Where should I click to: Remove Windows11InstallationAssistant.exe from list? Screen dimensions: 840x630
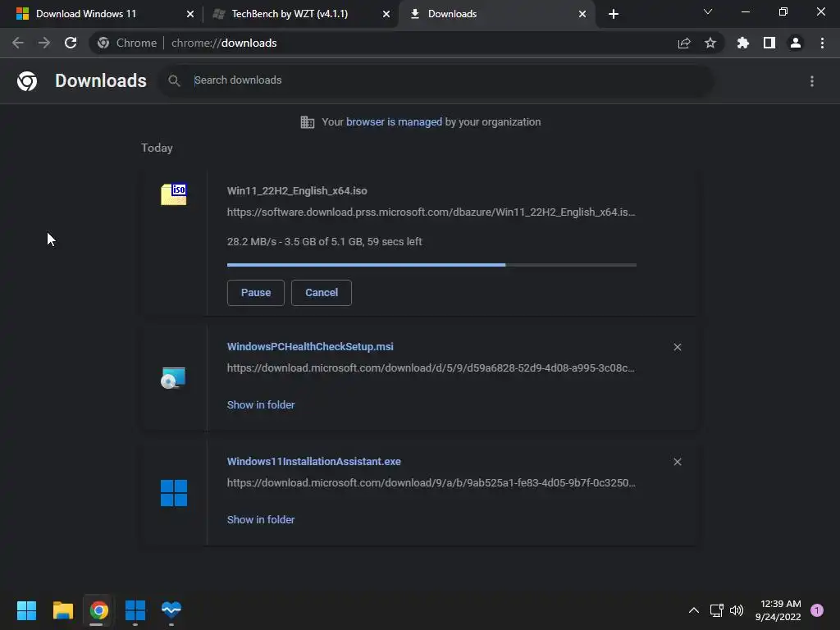point(678,462)
